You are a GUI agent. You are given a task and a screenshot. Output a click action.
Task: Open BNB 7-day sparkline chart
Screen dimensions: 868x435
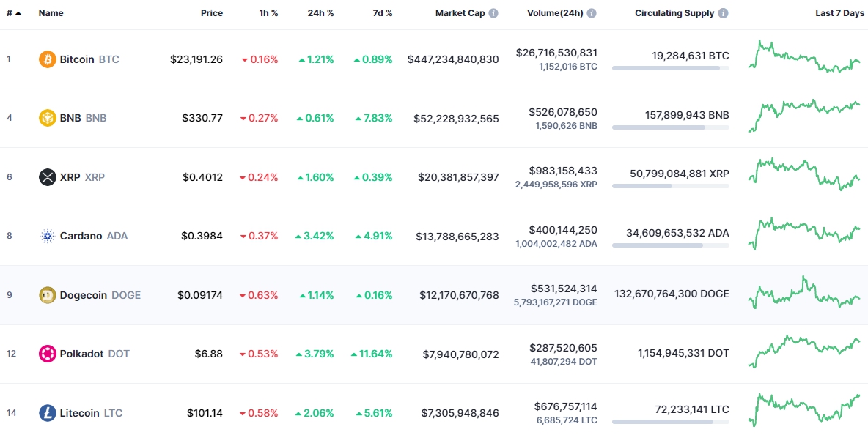coord(804,116)
